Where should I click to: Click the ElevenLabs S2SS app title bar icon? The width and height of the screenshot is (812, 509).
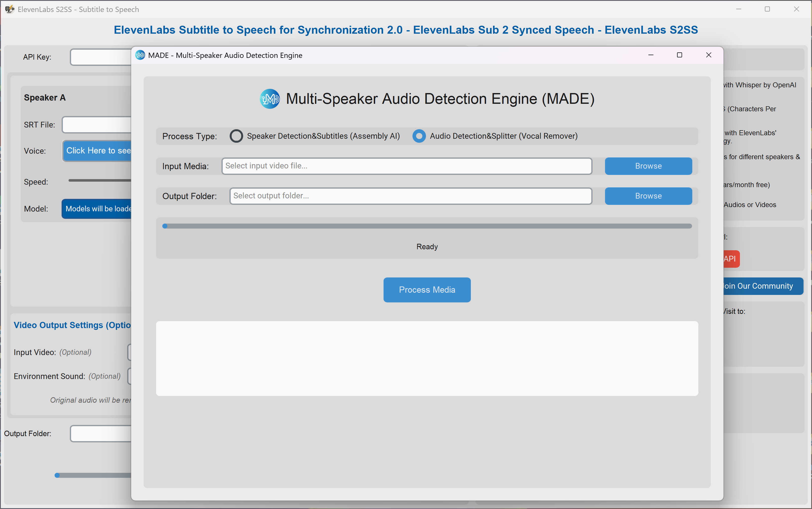pyautogui.click(x=9, y=9)
